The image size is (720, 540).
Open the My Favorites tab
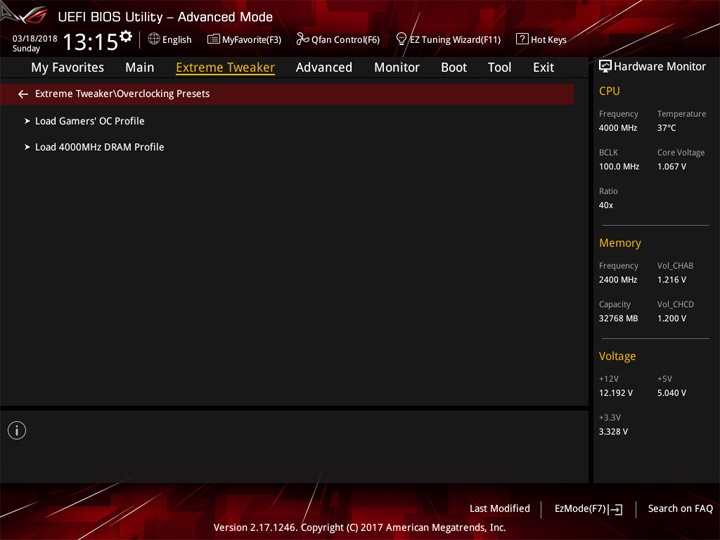pos(68,68)
